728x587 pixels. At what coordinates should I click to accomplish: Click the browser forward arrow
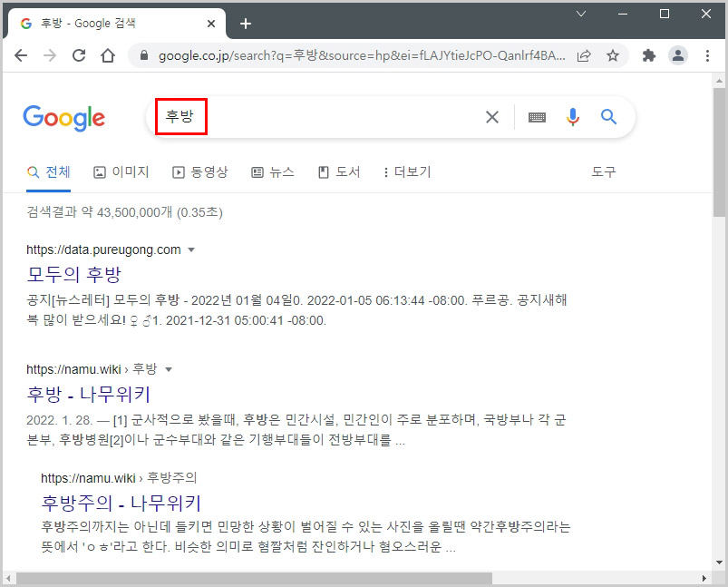50,55
